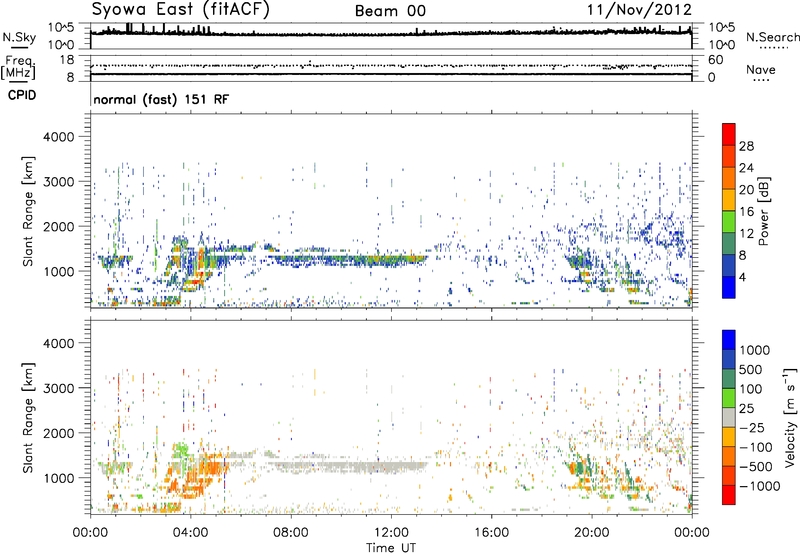Viewport: 800px width, 554px height.
Task: Click the date '11/Nov/2012'
Action: point(639,9)
